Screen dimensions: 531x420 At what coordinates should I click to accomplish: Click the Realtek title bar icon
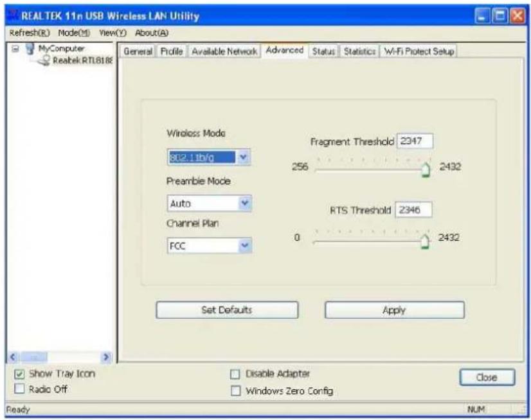(x=14, y=16)
